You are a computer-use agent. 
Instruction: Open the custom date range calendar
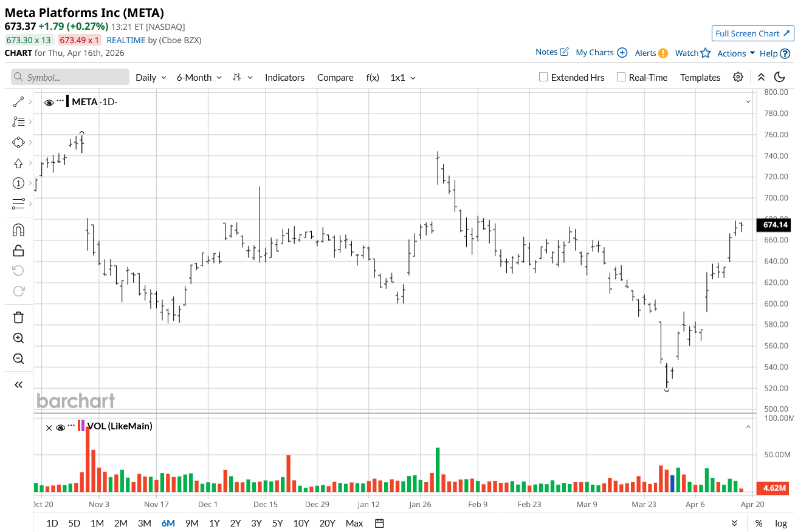click(380, 523)
